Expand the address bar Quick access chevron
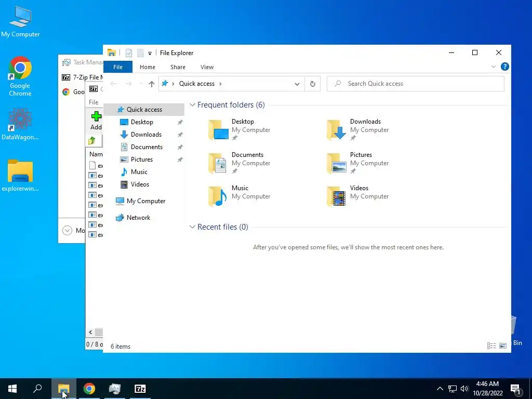The height and width of the screenshot is (399, 532). [x=220, y=84]
